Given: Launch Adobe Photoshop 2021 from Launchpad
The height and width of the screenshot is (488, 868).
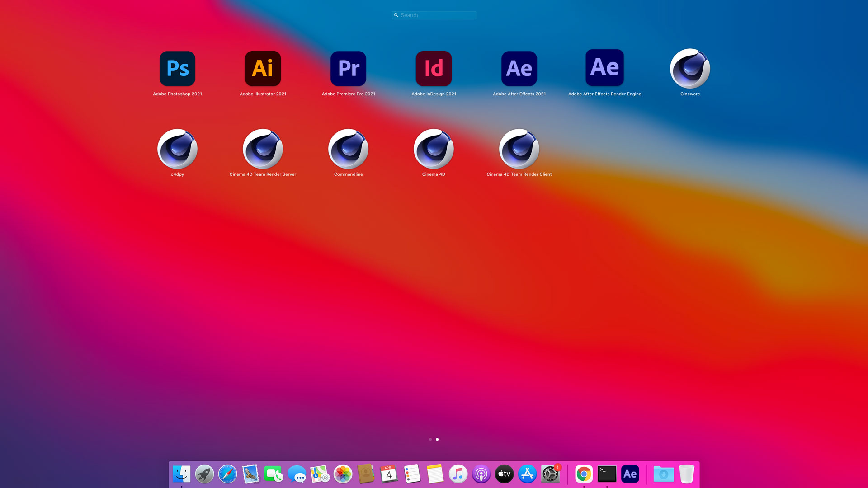Looking at the screenshot, I should click(x=177, y=69).
